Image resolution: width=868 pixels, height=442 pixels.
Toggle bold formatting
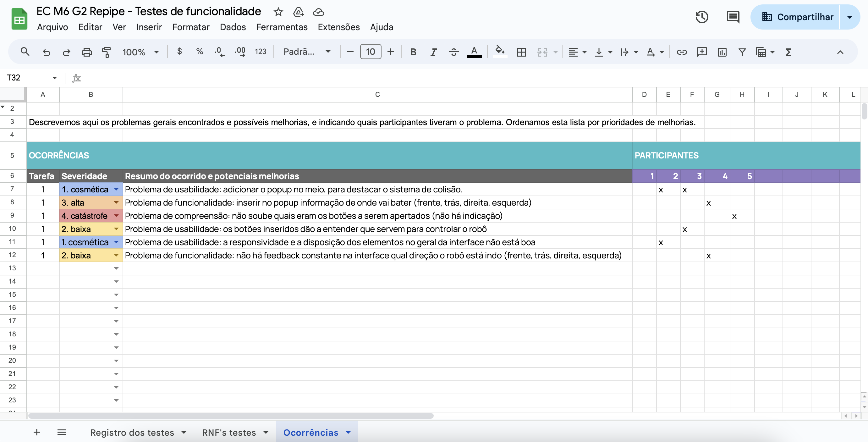click(414, 52)
